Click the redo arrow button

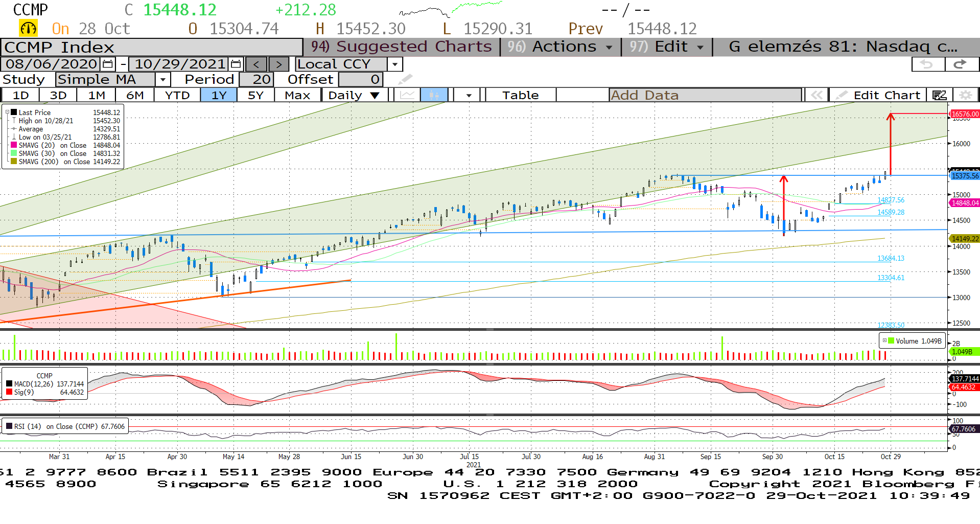pos(961,64)
